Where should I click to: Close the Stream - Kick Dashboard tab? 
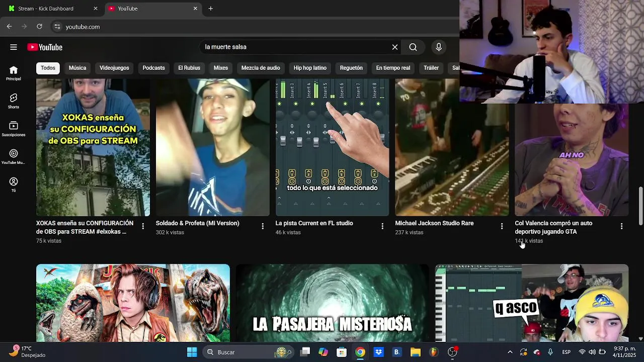[96, 9]
